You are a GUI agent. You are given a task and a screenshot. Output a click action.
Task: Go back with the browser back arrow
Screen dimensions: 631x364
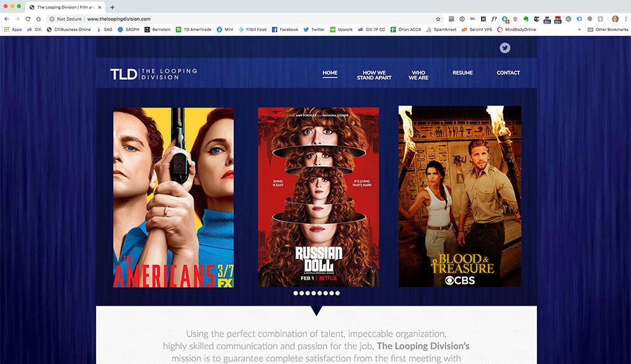coord(6,19)
